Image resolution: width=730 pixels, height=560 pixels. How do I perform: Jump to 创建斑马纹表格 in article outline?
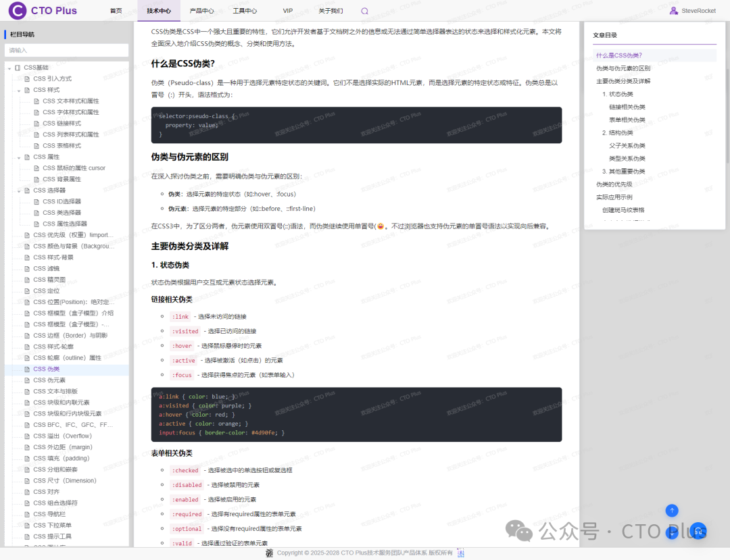[x=623, y=210]
